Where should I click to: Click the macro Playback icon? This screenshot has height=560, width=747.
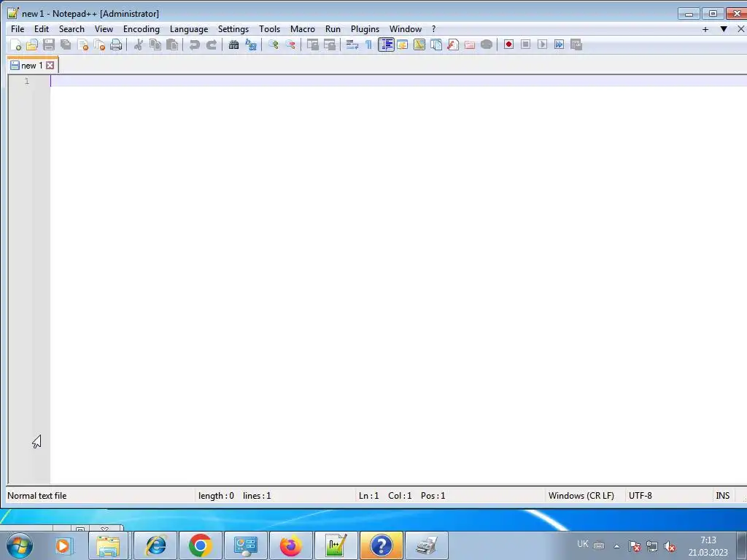click(542, 44)
